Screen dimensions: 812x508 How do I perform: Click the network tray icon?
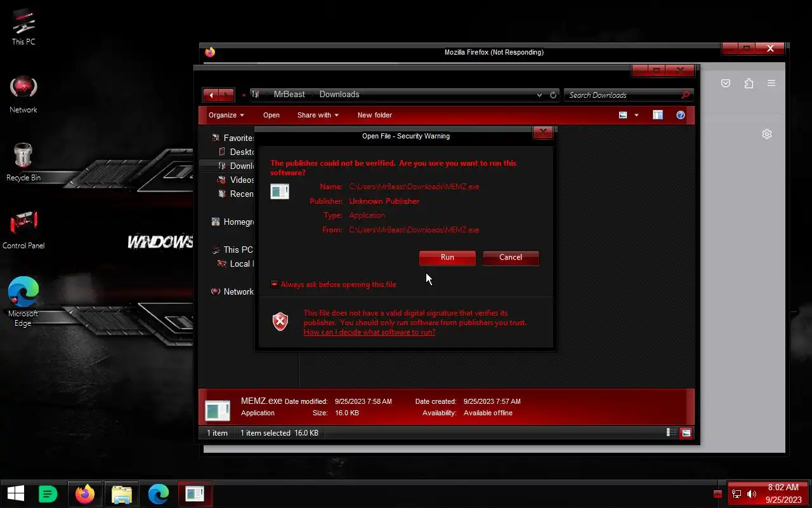737,494
